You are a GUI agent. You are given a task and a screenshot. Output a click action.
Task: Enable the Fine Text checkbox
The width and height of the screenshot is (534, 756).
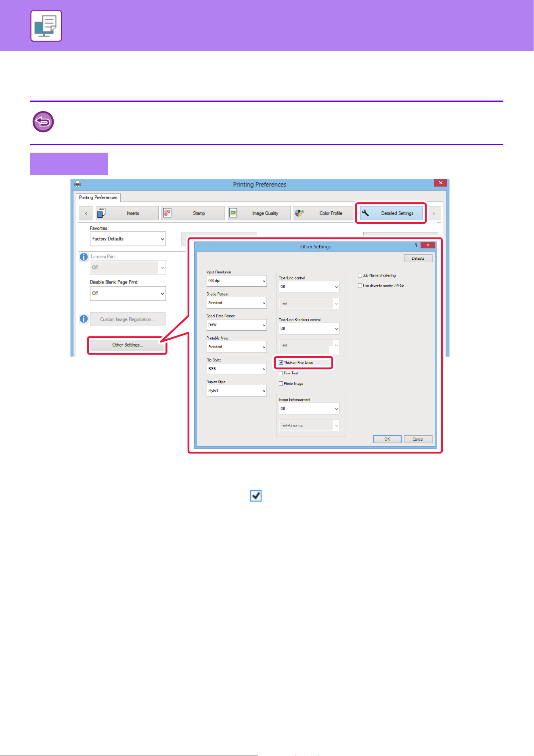click(281, 373)
